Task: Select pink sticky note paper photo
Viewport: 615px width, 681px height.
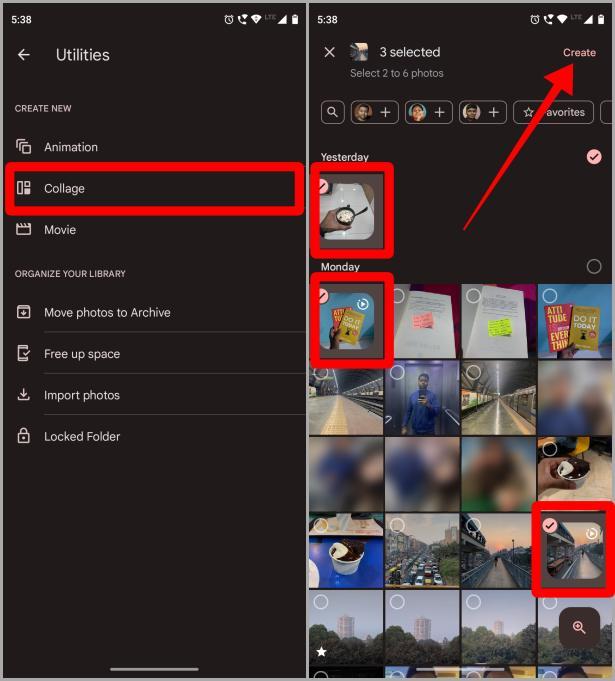Action: coord(422,321)
